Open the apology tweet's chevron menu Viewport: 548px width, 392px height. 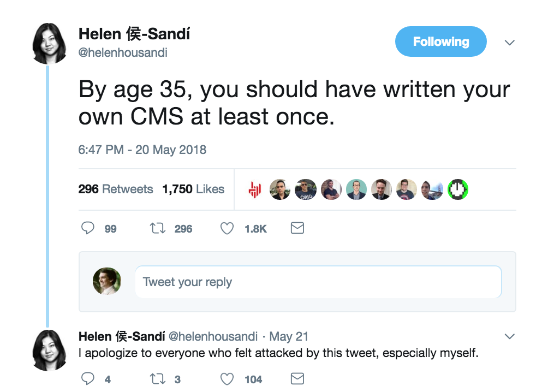(510, 336)
